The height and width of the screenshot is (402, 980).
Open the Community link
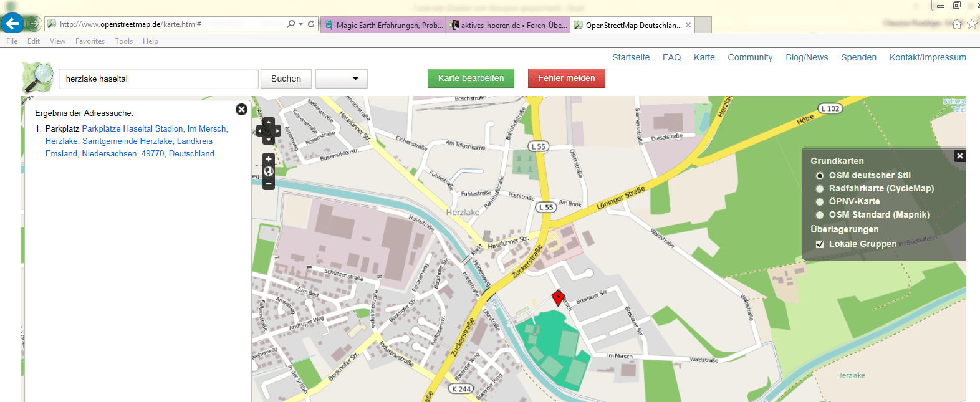click(750, 57)
